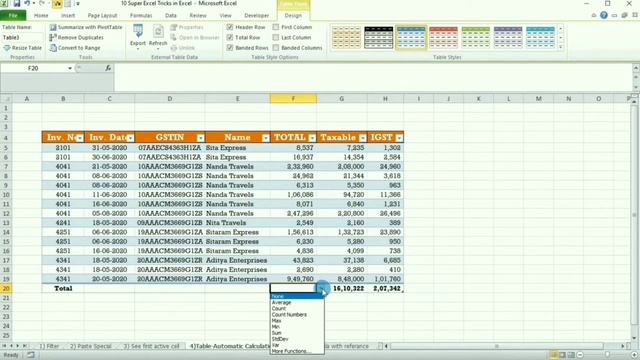Click the Summarize with PivotTable button
Viewport: 640px width, 360px height.
click(x=86, y=27)
